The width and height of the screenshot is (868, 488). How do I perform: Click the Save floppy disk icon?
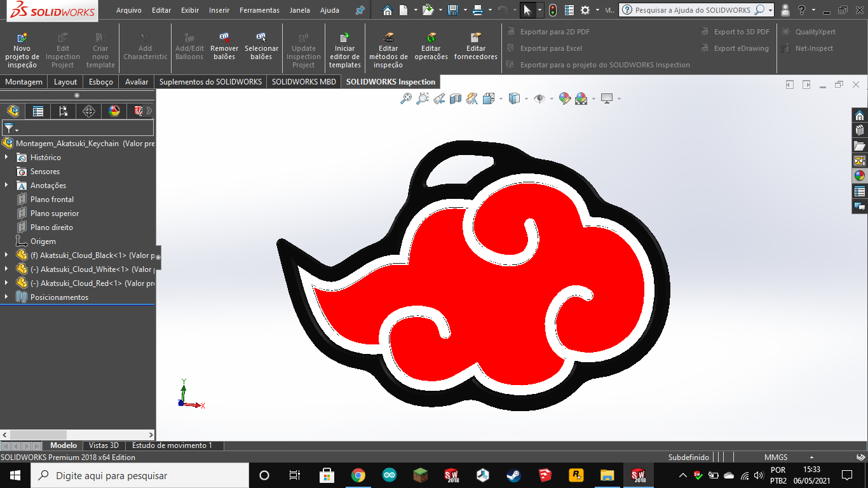point(452,10)
